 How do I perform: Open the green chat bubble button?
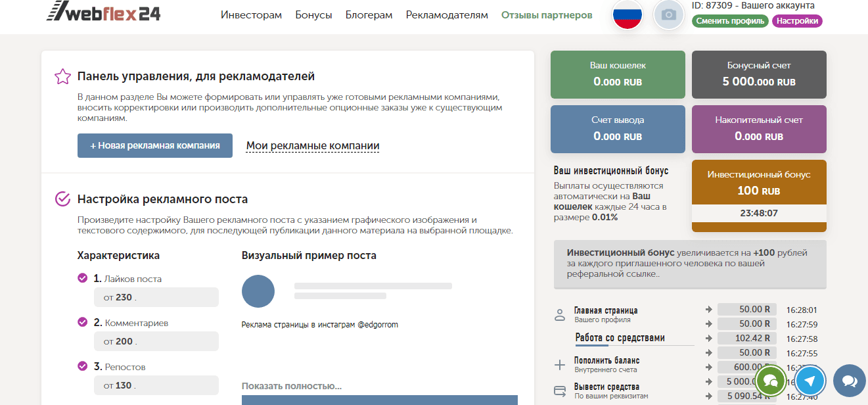pos(771,381)
